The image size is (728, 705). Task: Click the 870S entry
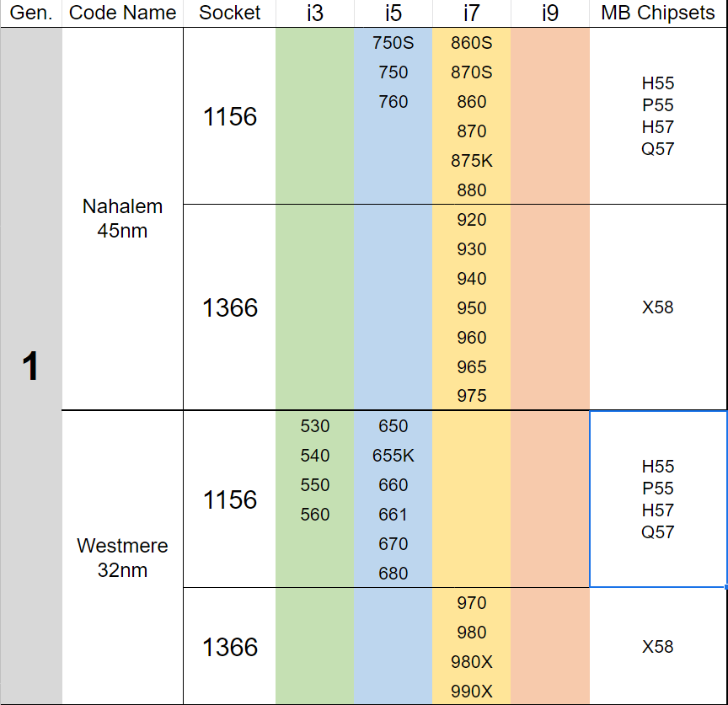(472, 72)
